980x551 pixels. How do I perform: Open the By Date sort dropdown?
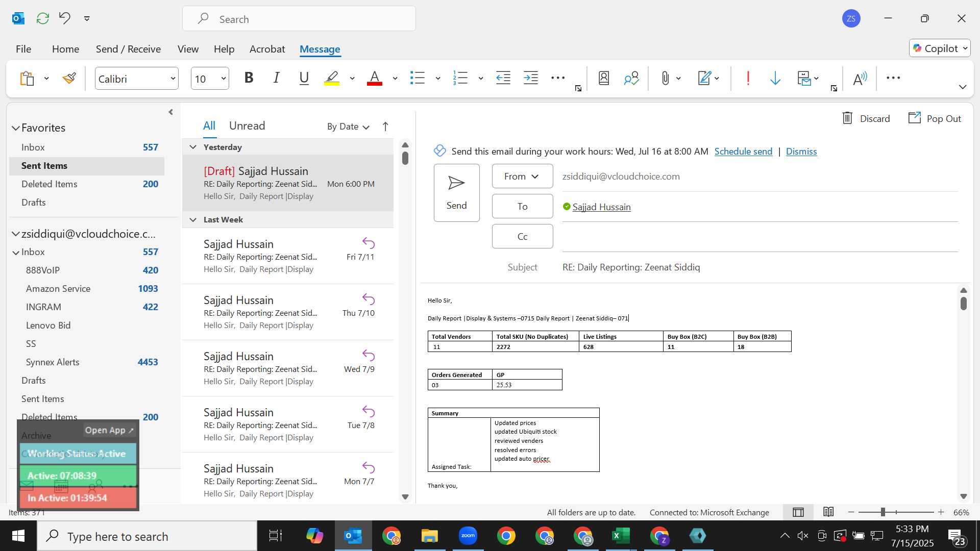348,127
